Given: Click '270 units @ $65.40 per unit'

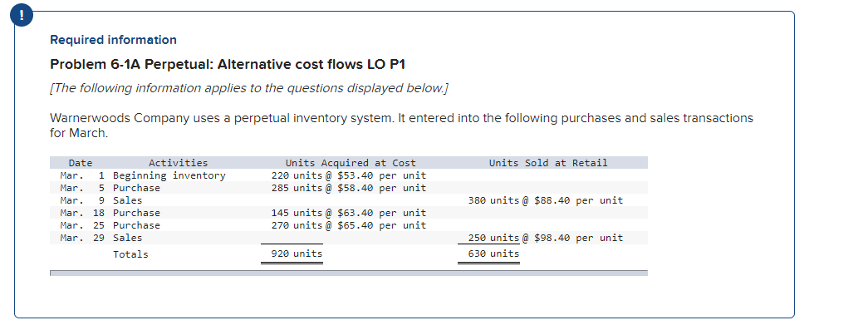Looking at the screenshot, I should 349,225.
